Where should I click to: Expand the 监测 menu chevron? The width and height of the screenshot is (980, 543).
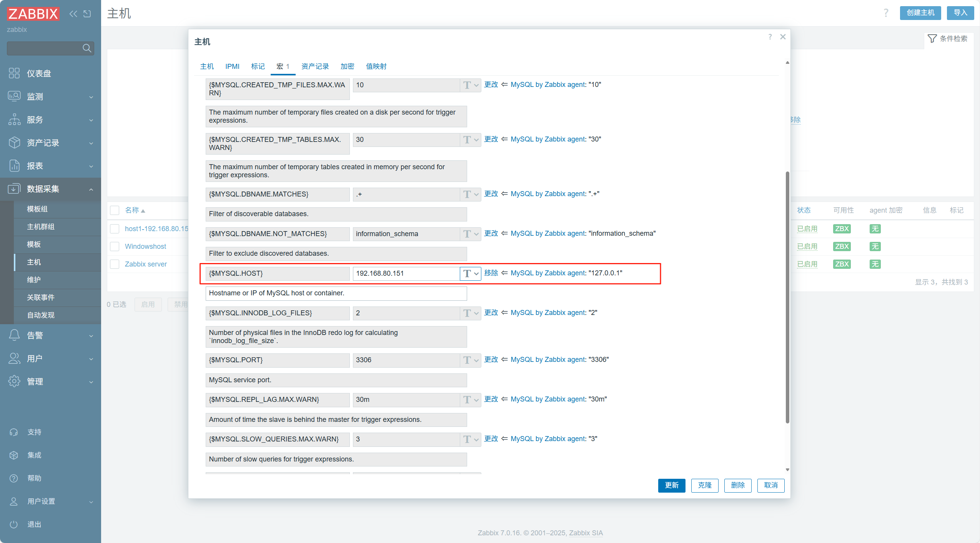point(91,97)
